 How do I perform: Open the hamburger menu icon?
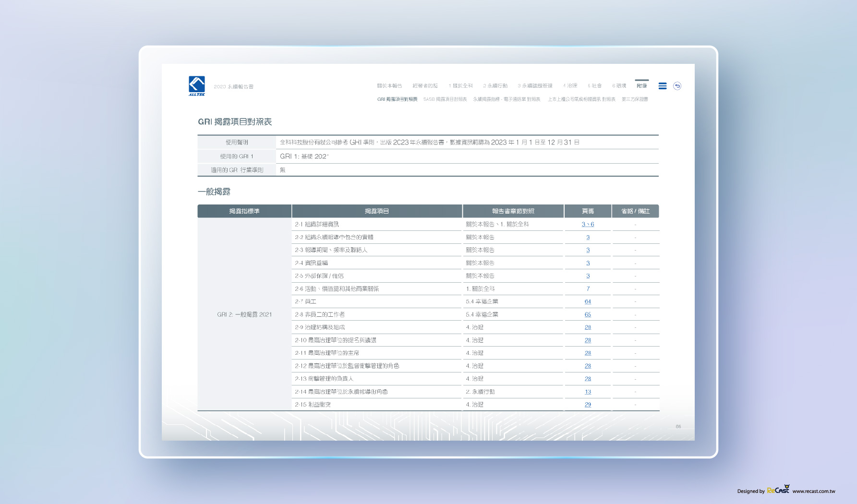(x=663, y=86)
